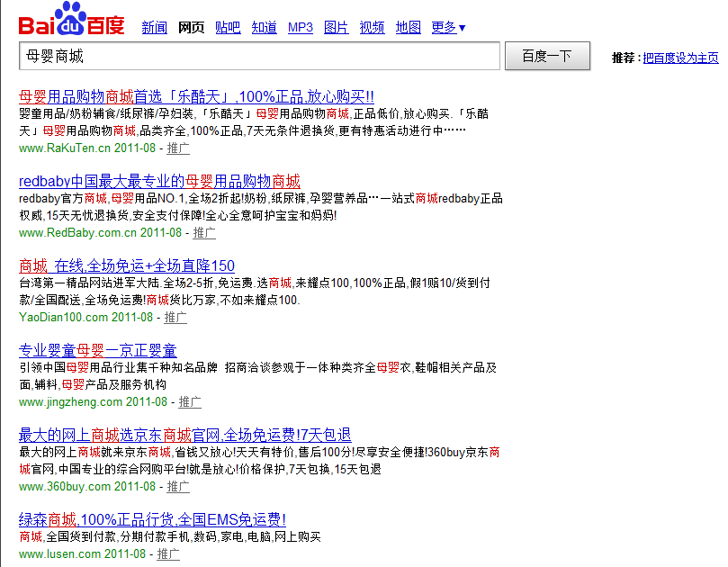This screenshot has height=567, width=728.
Task: Open the 专业婴童母婴 京正婴童 result
Action: click(98, 350)
